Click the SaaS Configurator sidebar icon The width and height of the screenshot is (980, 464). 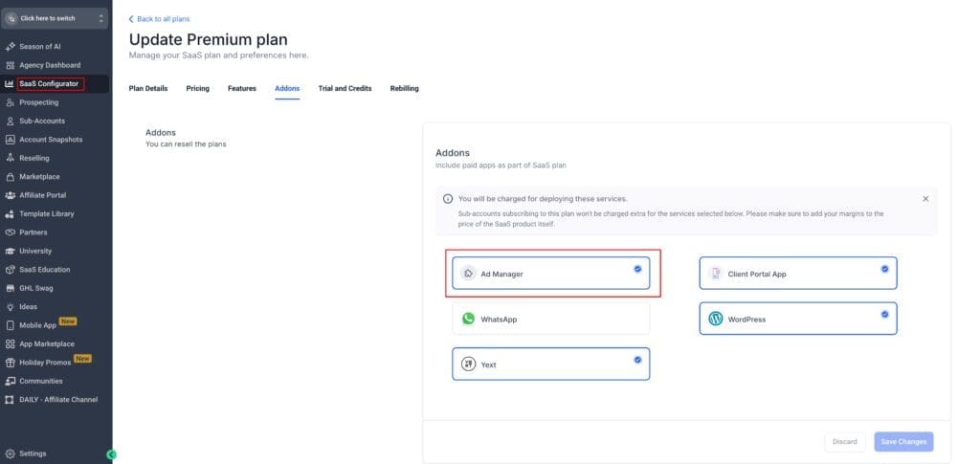10,84
